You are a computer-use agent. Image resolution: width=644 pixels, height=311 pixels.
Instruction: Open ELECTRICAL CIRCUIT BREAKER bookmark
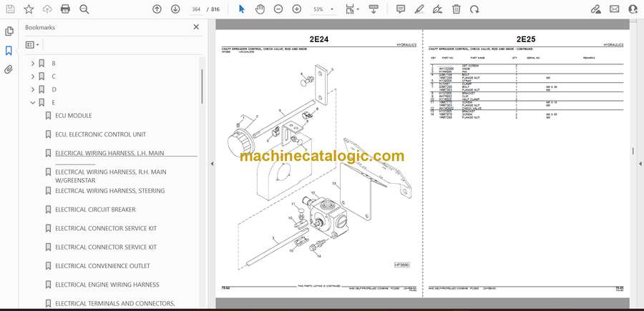[x=95, y=209]
